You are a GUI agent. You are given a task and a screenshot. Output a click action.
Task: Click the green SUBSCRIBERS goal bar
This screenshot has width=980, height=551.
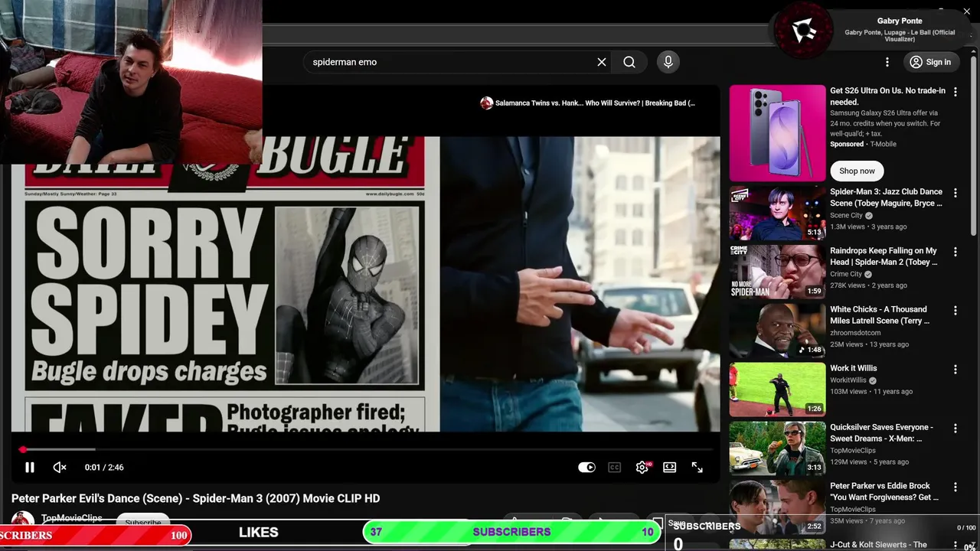512,532
